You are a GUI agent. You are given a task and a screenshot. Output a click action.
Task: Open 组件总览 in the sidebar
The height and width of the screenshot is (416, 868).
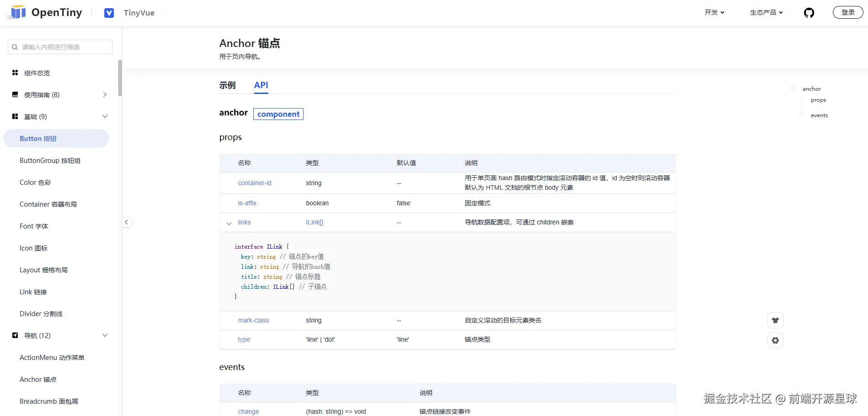point(37,73)
